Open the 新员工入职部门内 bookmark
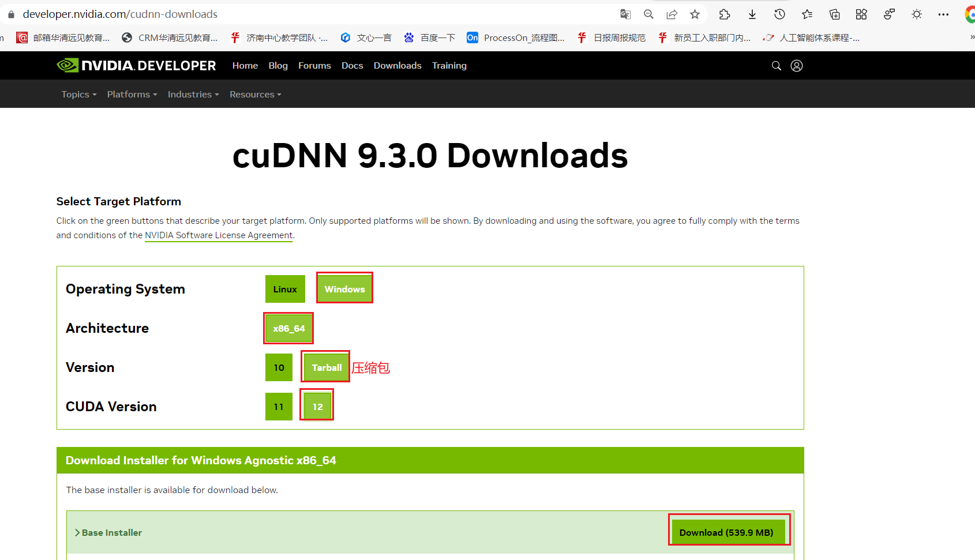The height and width of the screenshot is (560, 975). 704,37
